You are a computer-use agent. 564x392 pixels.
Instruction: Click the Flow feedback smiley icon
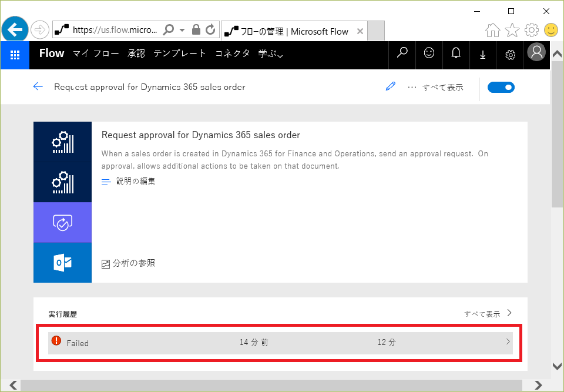(x=429, y=53)
